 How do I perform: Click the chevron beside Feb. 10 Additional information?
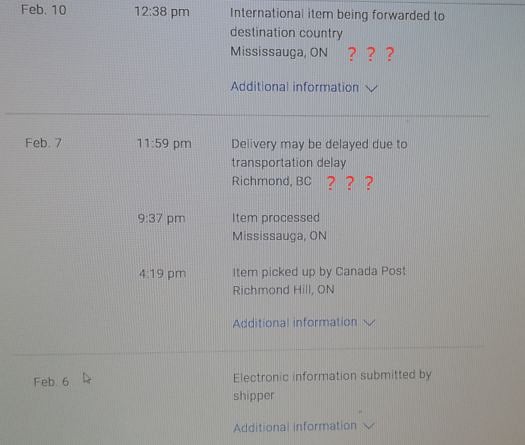[x=371, y=88]
